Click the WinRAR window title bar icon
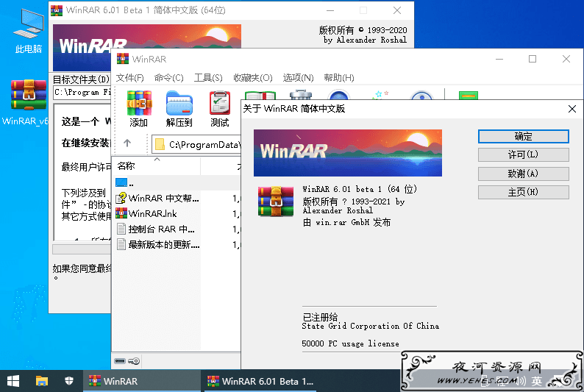584x392 pixels. pyautogui.click(x=123, y=59)
